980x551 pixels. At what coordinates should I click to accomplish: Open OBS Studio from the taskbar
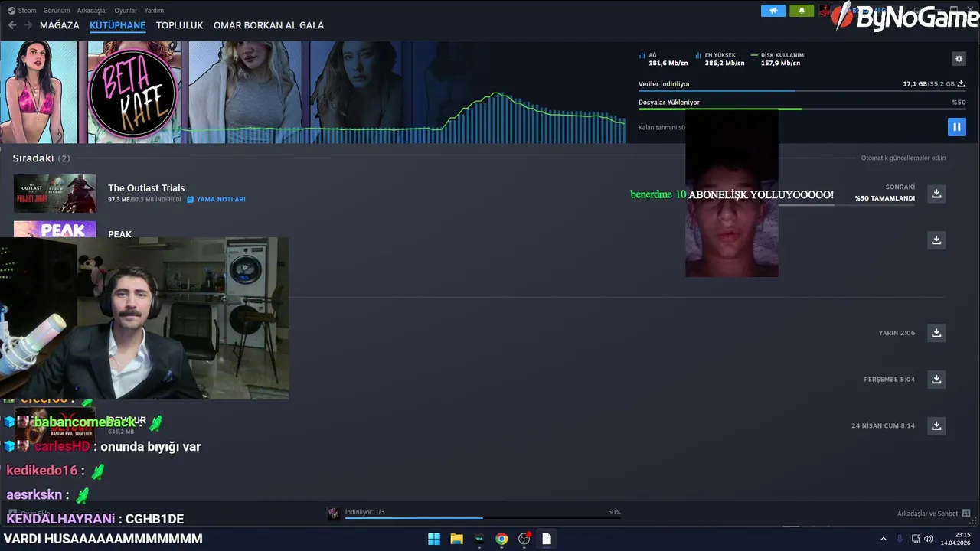524,539
